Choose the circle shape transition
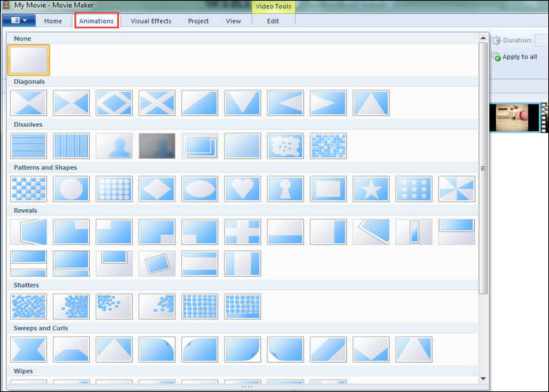Screen dimensions: 549x392 coord(71,189)
